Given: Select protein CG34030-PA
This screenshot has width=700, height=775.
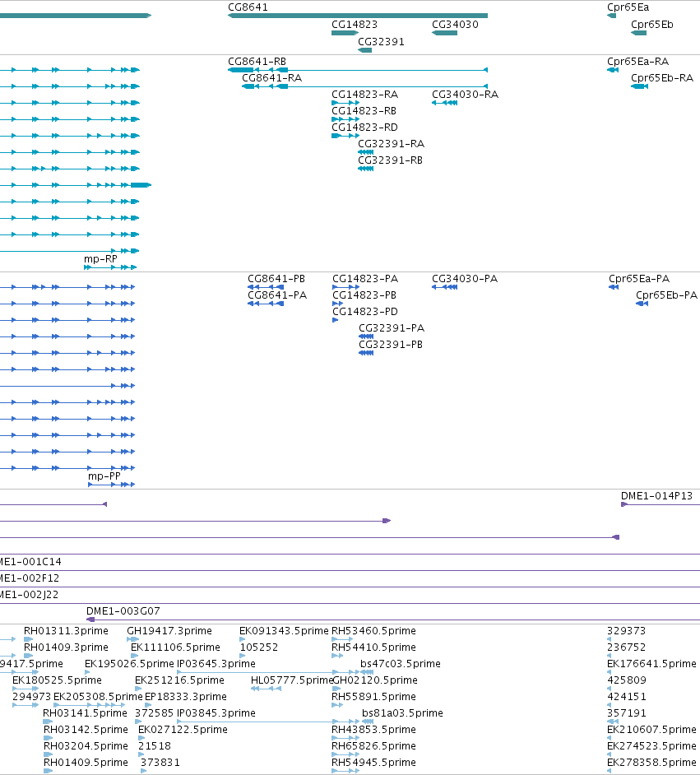Looking at the screenshot, I should tap(445, 287).
